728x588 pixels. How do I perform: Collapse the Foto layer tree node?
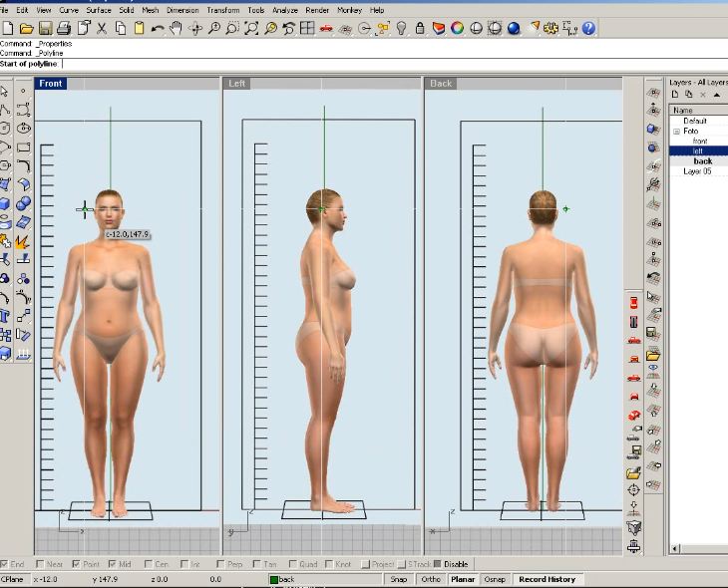(x=676, y=132)
